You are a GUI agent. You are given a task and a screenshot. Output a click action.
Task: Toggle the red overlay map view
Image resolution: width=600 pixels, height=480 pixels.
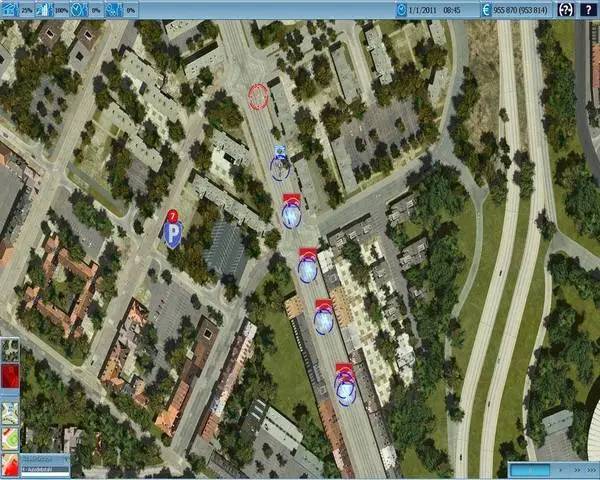[9, 379]
